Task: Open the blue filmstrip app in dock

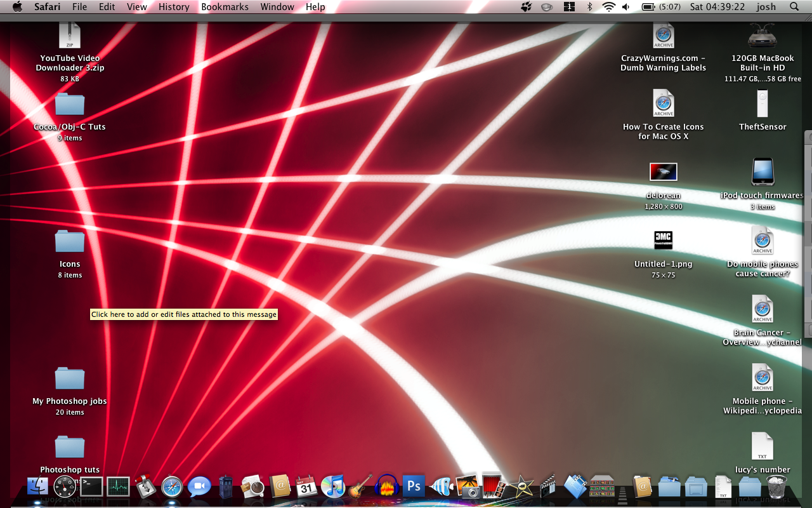Action: point(575,487)
